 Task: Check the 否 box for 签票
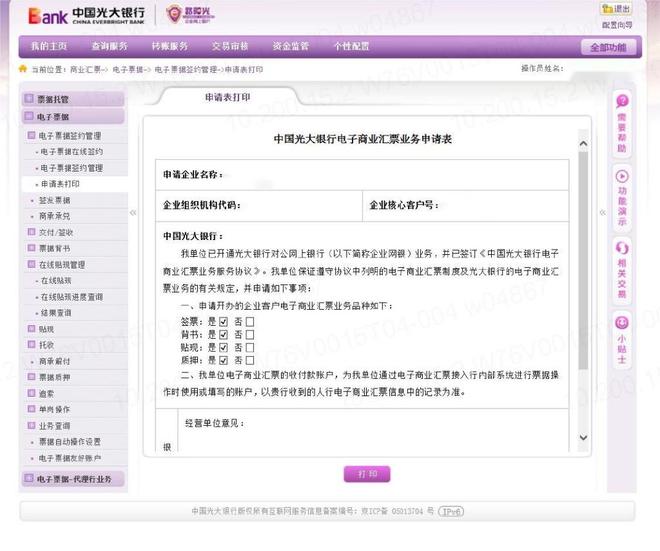pyautogui.click(x=250, y=322)
